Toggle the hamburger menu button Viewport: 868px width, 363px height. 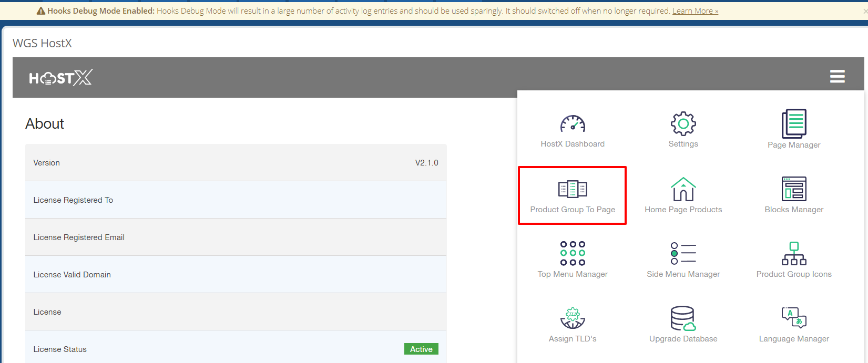click(x=838, y=77)
